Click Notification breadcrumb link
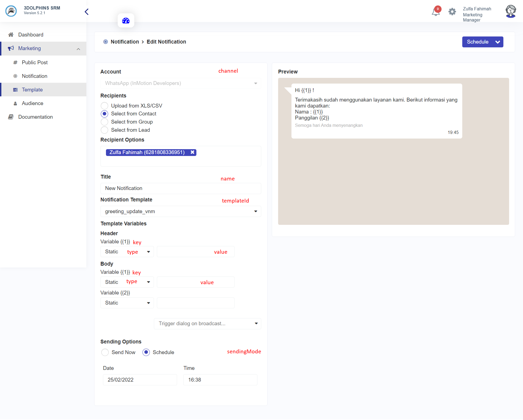This screenshot has width=523, height=420. click(x=125, y=42)
